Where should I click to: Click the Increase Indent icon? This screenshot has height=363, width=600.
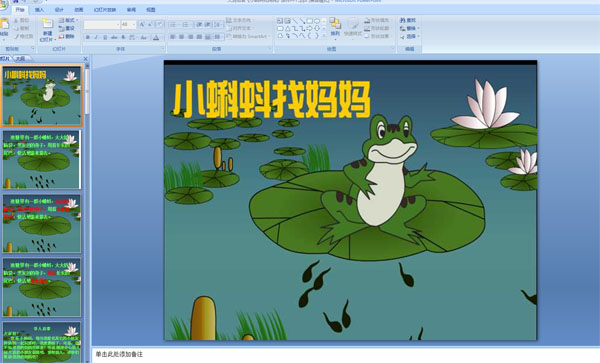(207, 24)
